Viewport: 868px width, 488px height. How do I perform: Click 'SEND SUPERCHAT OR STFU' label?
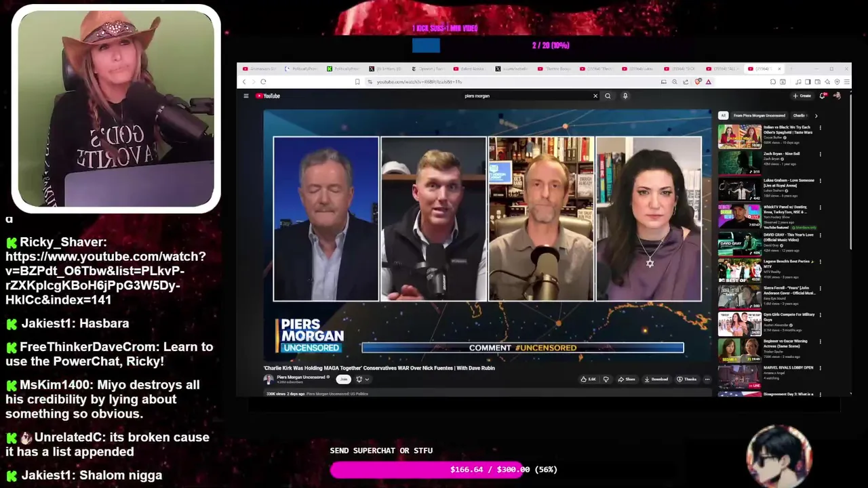[x=381, y=451]
